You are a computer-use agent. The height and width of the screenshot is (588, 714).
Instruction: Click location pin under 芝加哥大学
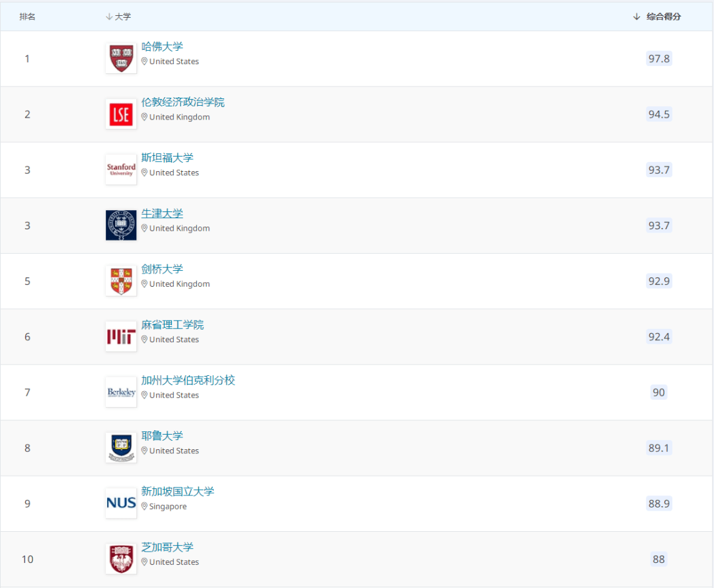[x=144, y=562]
